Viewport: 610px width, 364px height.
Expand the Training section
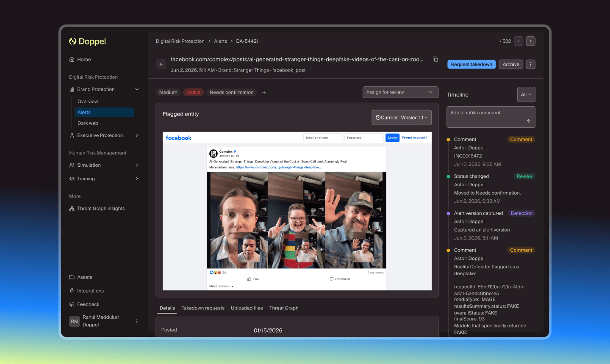137,179
